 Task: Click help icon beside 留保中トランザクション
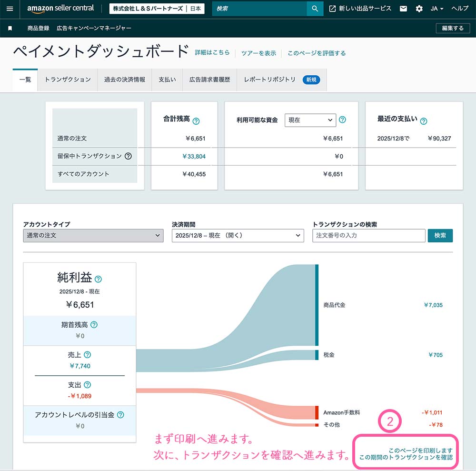click(128, 156)
